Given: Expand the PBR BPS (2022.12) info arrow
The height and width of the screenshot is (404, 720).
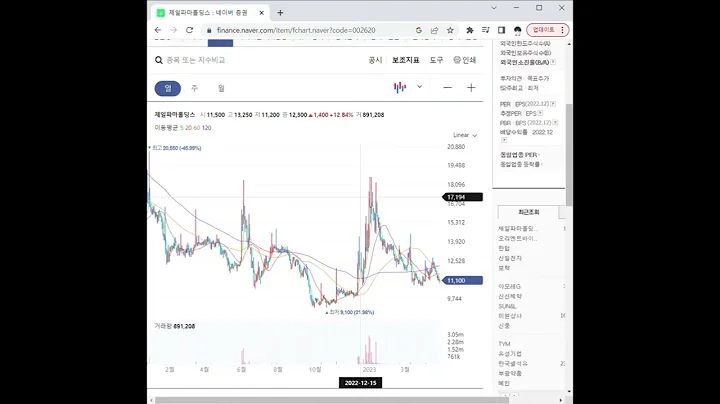Looking at the screenshot, I should pyautogui.click(x=555, y=123).
